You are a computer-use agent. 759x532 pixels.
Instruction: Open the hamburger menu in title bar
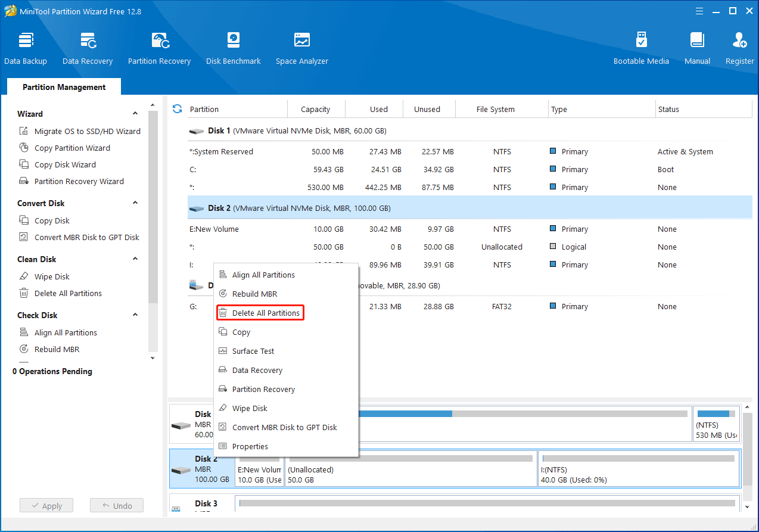(699, 11)
